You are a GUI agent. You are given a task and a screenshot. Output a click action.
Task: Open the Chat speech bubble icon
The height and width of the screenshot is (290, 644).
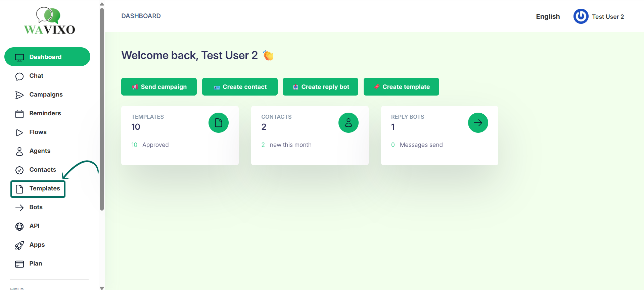pyautogui.click(x=19, y=76)
